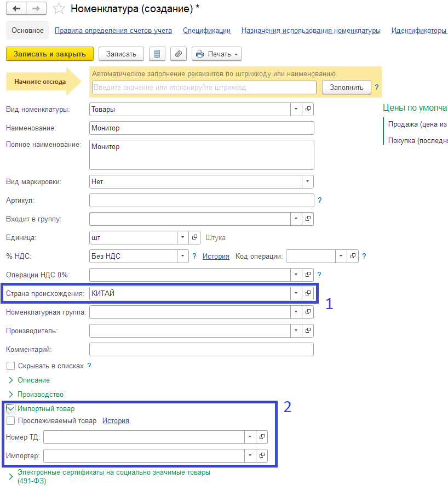Expand the Описание section

[x=11, y=380]
